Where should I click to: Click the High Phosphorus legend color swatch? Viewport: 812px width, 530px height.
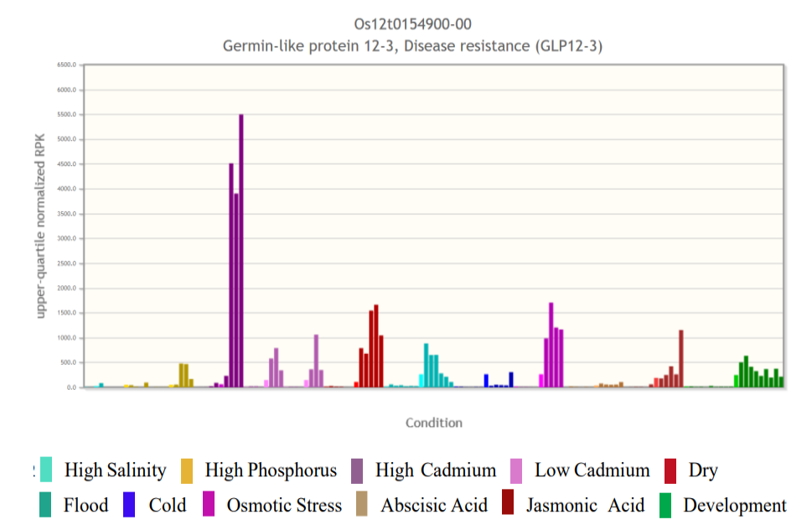pyautogui.click(x=187, y=470)
